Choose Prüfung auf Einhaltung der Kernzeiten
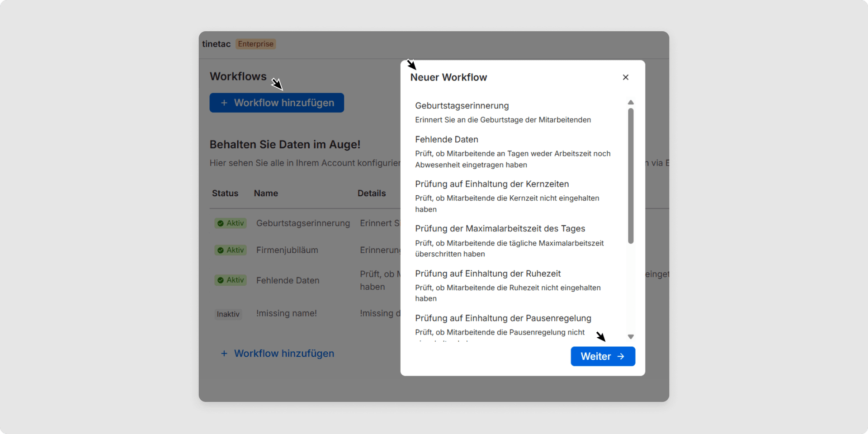868x434 pixels. pos(492,184)
